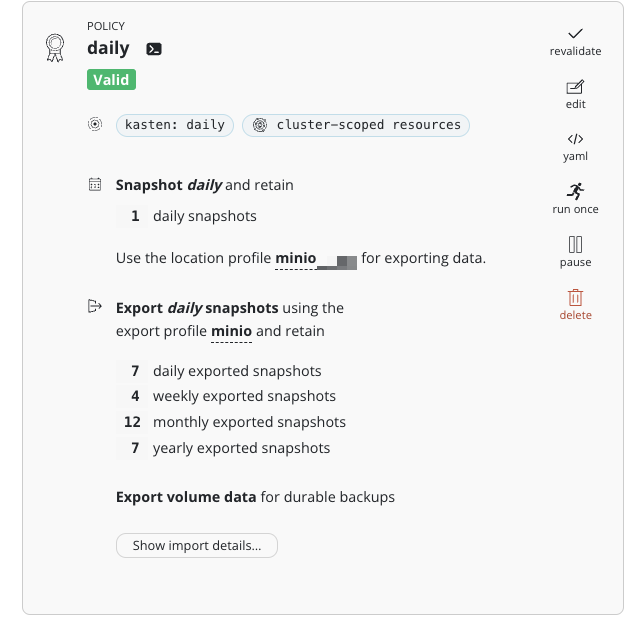Click the terminal icon beside daily title

pyautogui.click(x=154, y=49)
